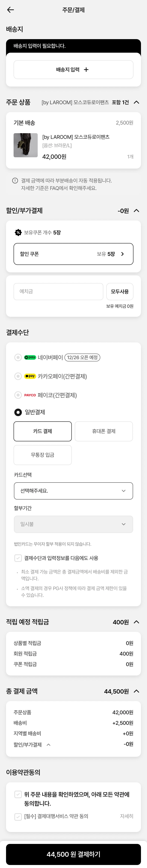The width and height of the screenshot is (147, 868).
Task: Click the Kakao Pay logo
Action: tap(30, 376)
